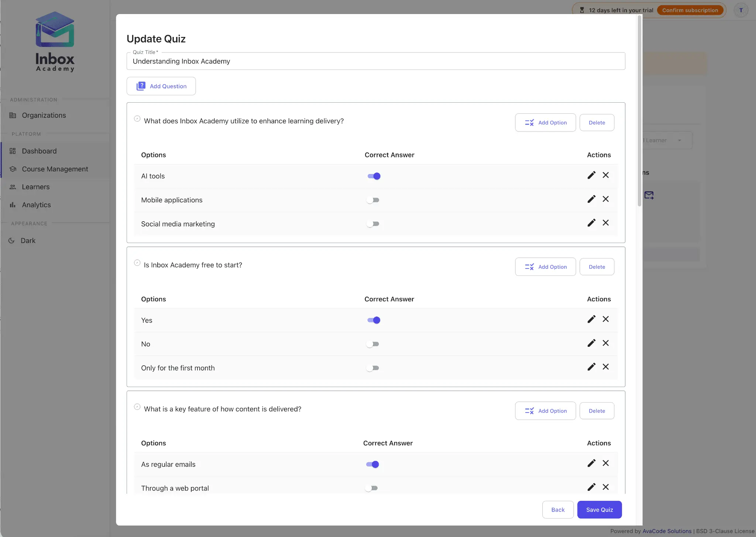This screenshot has width=756, height=537.
Task: Remove 'Only for the first month' option
Action: 606,367
